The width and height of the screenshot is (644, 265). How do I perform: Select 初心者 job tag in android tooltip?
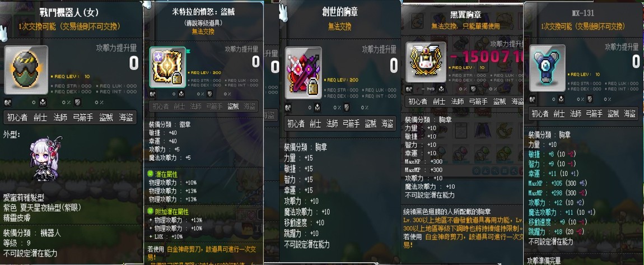click(17, 118)
